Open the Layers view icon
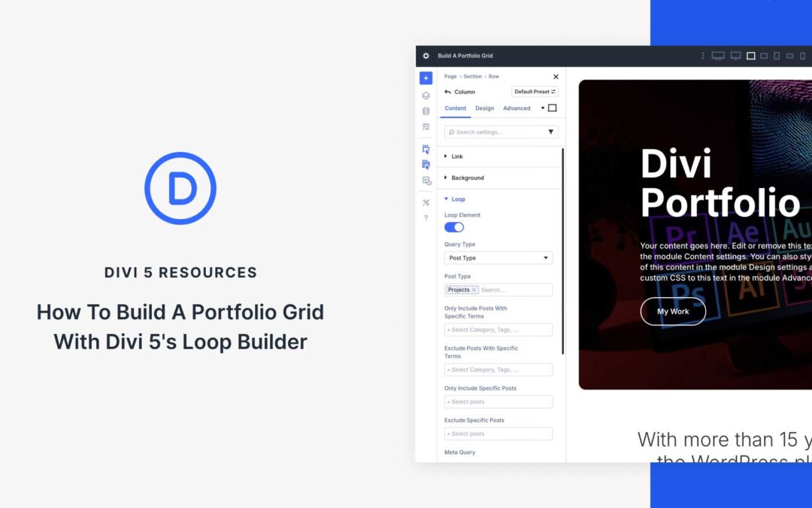 point(426,96)
